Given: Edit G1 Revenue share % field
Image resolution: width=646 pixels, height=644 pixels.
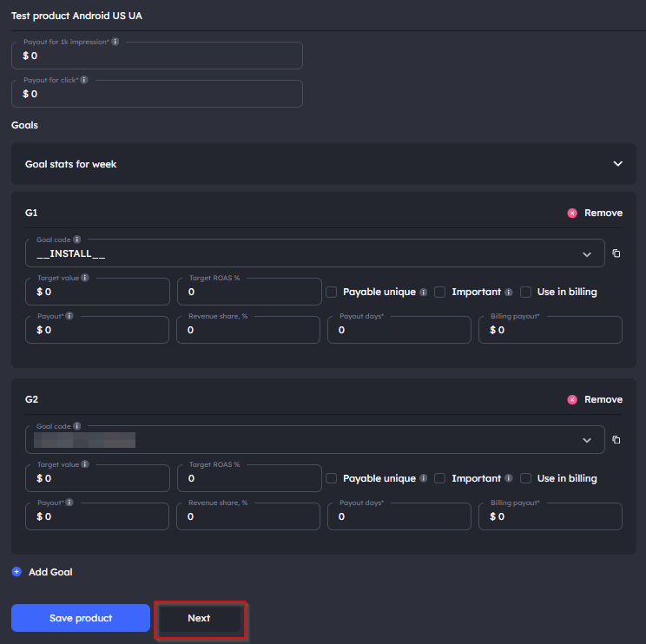Looking at the screenshot, I should click(x=248, y=330).
